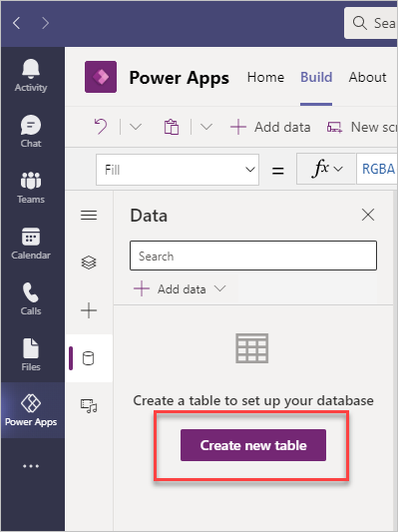Switch to the Build tab
The height and width of the screenshot is (532, 398).
pos(316,77)
